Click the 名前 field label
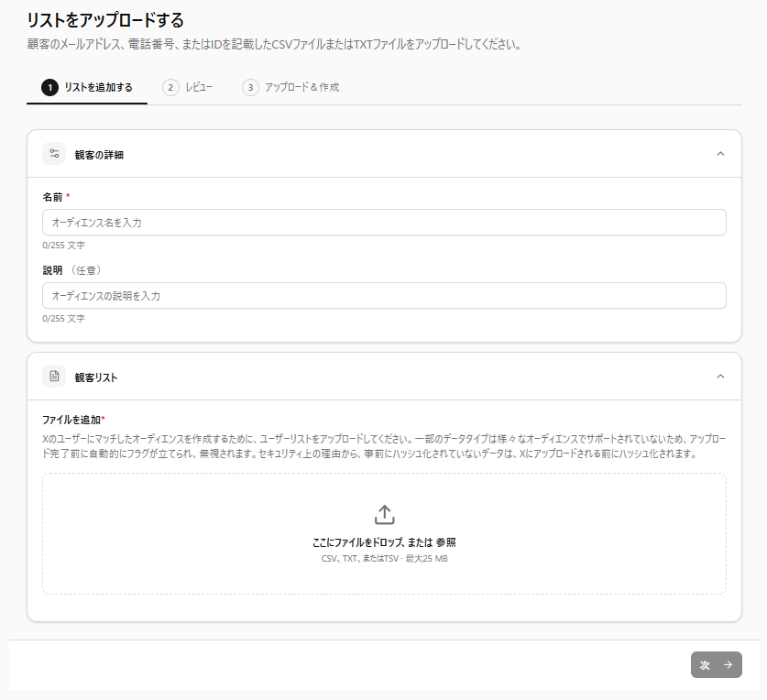 click(52, 197)
